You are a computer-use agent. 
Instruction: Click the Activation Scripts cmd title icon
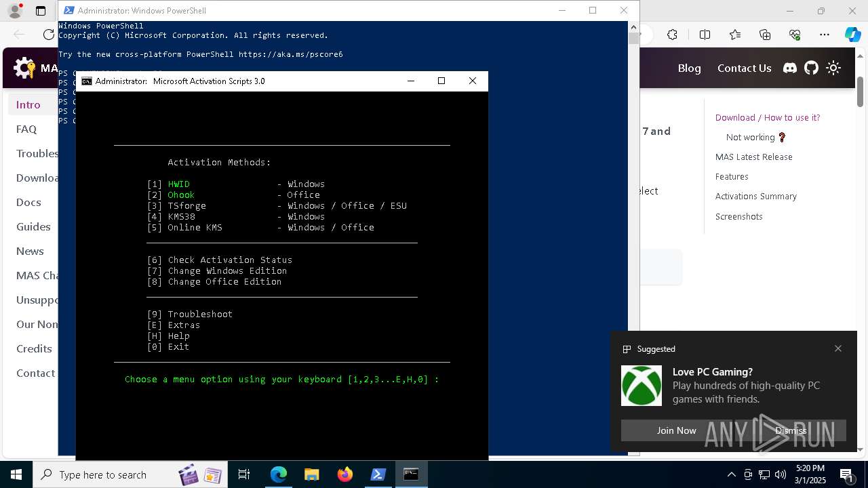tap(87, 81)
